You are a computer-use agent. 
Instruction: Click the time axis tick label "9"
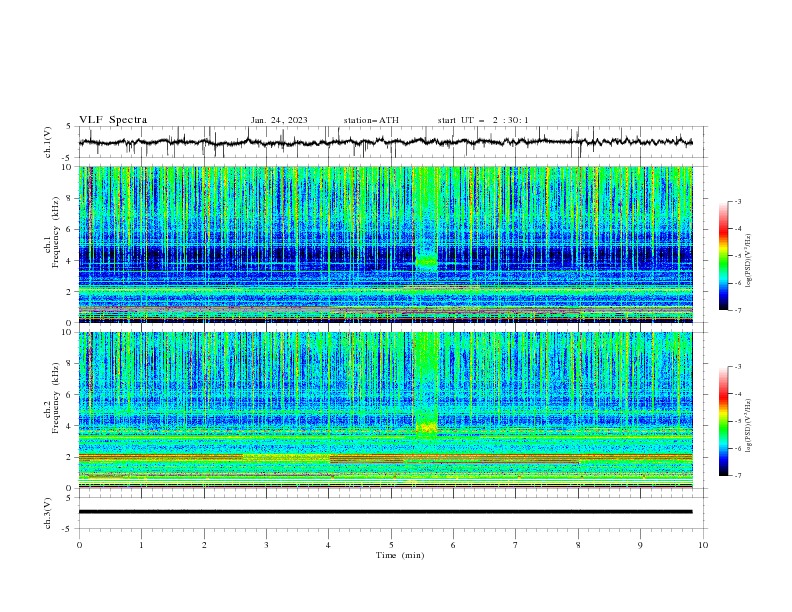click(640, 545)
